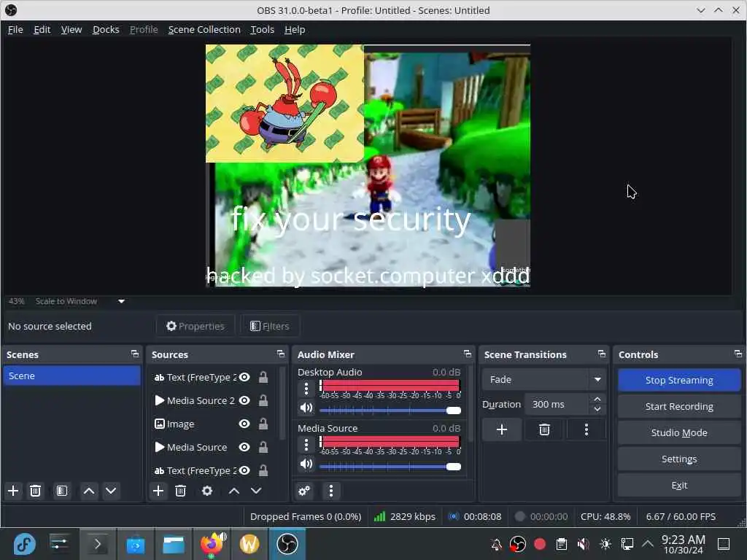
Task: Open source properties gear in Sources dock
Action: pos(207,491)
